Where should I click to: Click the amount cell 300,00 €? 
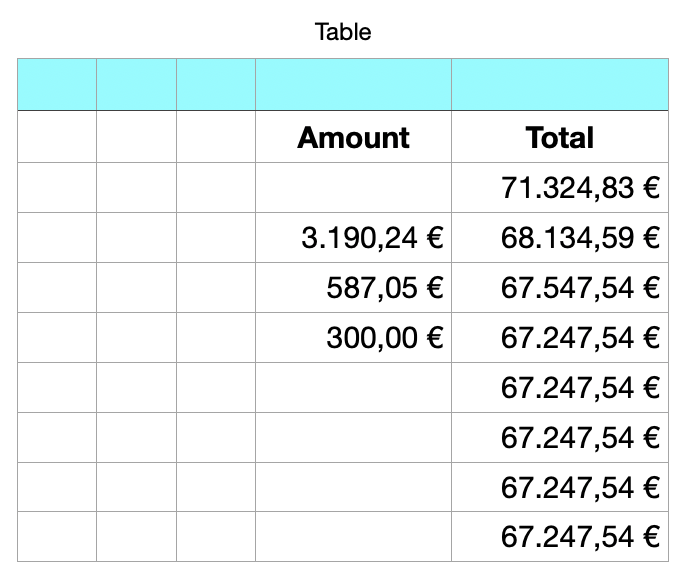(354, 337)
